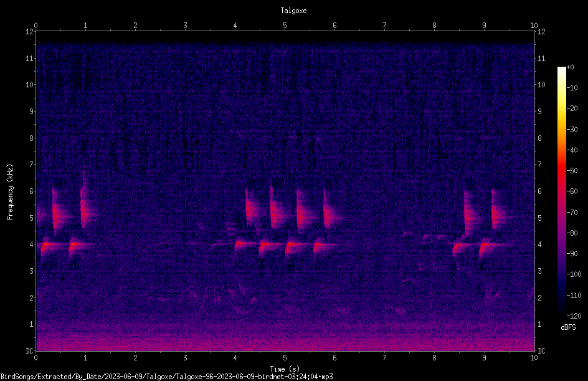Click the '+0' colorbar label
The image size is (588, 381).
pos(570,67)
